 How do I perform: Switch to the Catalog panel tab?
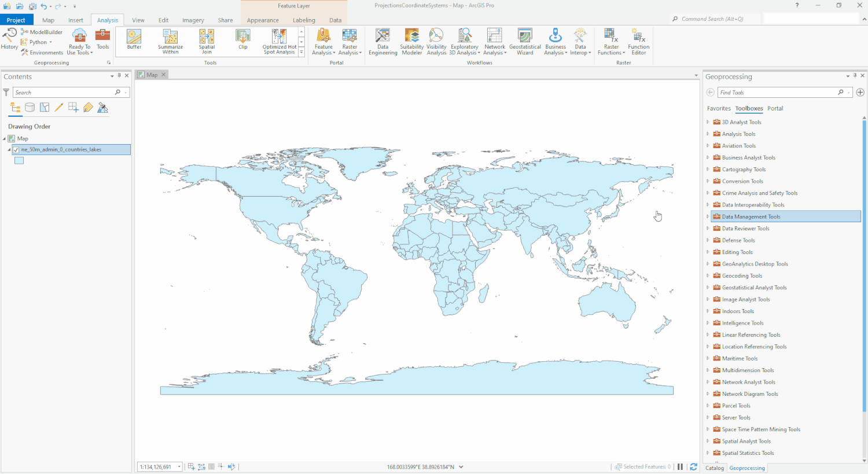point(714,468)
